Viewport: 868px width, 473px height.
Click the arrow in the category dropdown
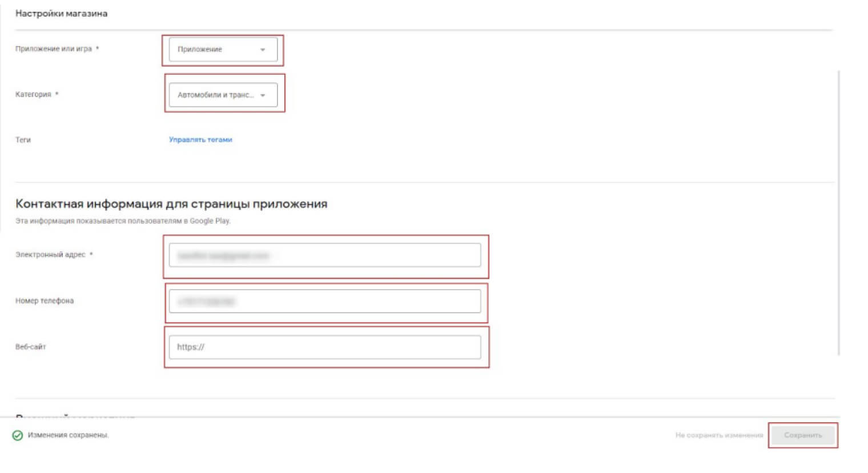click(263, 95)
